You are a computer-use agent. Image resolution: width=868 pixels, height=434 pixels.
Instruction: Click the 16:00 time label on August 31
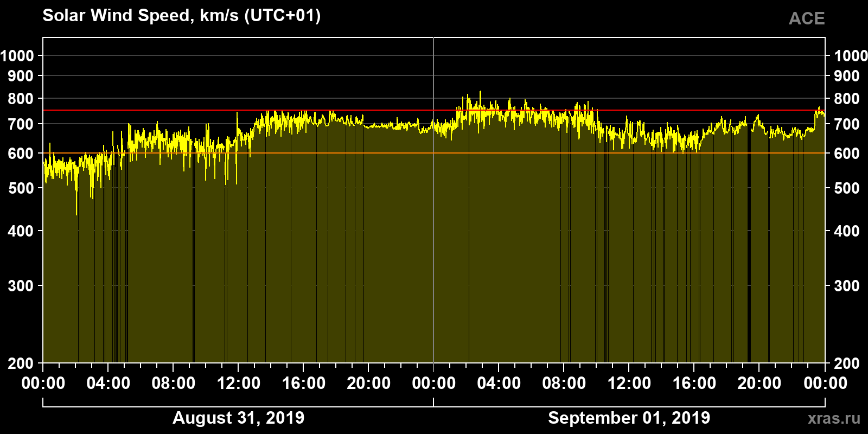304,384
